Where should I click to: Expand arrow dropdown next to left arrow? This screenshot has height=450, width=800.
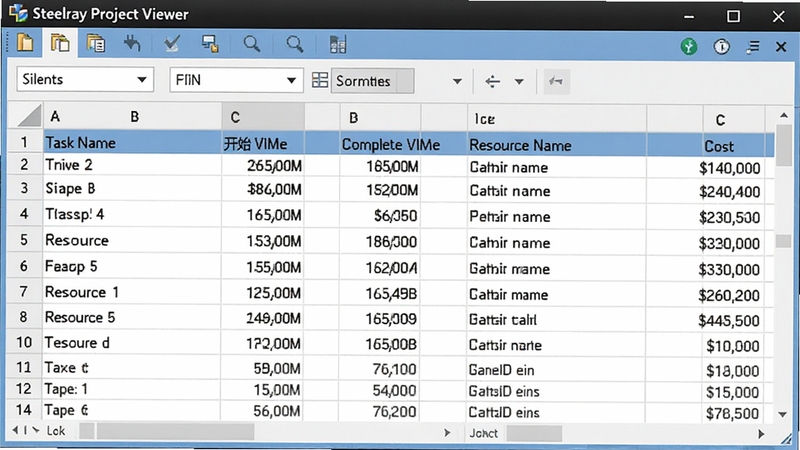pyautogui.click(x=519, y=81)
